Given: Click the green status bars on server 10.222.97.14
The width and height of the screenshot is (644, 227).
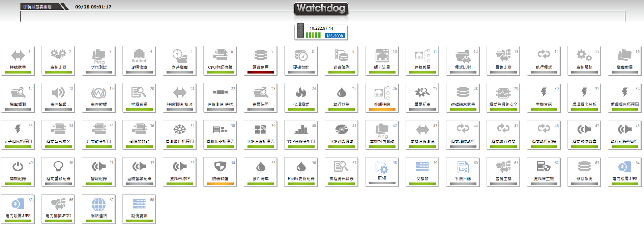Looking at the screenshot, I should click(313, 35).
